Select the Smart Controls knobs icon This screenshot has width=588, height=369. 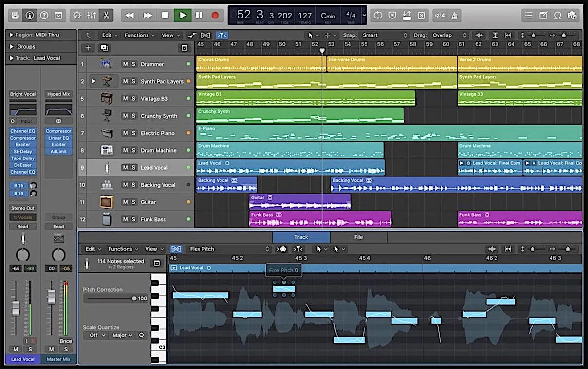pyautogui.click(x=77, y=16)
